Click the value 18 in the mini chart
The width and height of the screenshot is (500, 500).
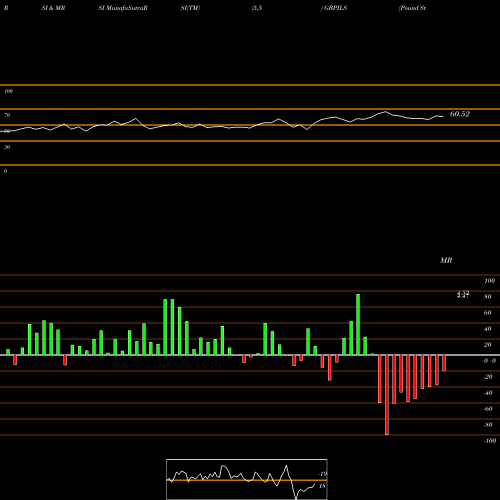click(x=322, y=486)
